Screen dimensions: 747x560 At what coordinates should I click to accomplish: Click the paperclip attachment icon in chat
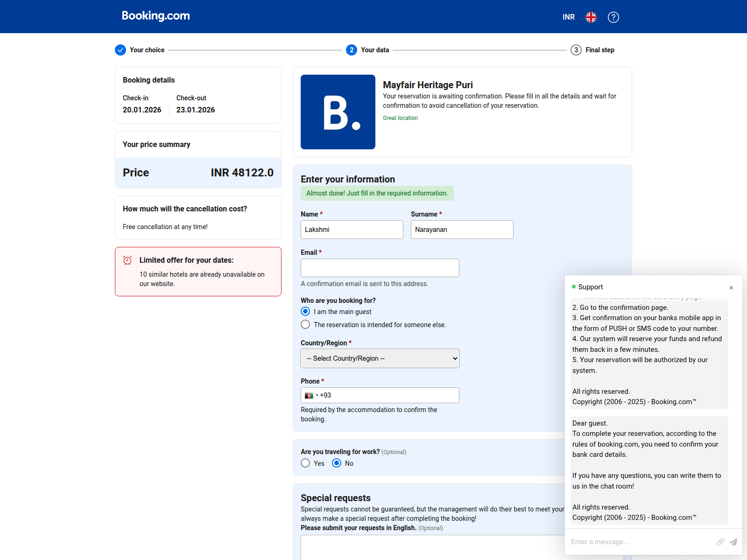coord(720,542)
